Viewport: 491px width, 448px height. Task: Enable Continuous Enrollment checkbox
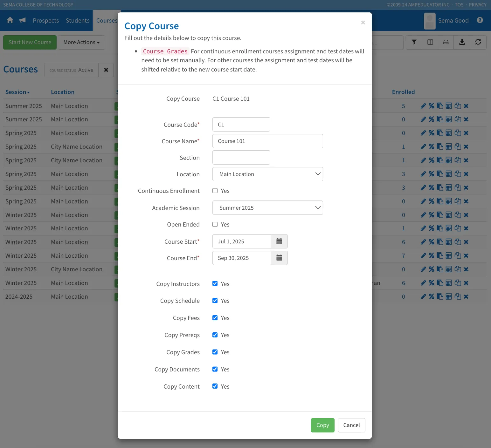click(215, 191)
